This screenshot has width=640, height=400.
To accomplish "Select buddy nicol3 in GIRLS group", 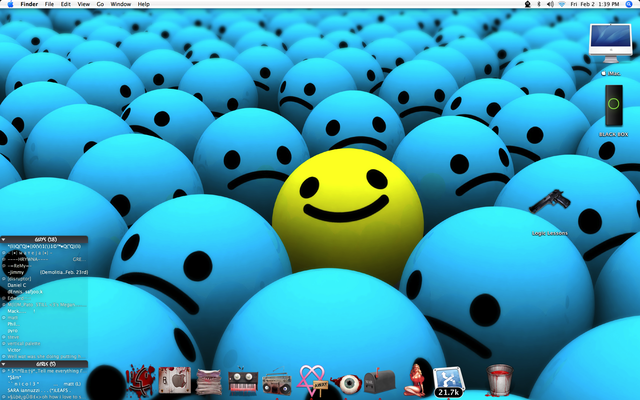I will tap(44, 384).
